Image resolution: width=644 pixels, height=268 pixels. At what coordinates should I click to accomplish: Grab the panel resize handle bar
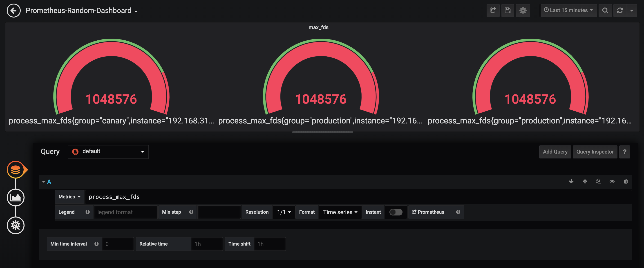pos(322,132)
